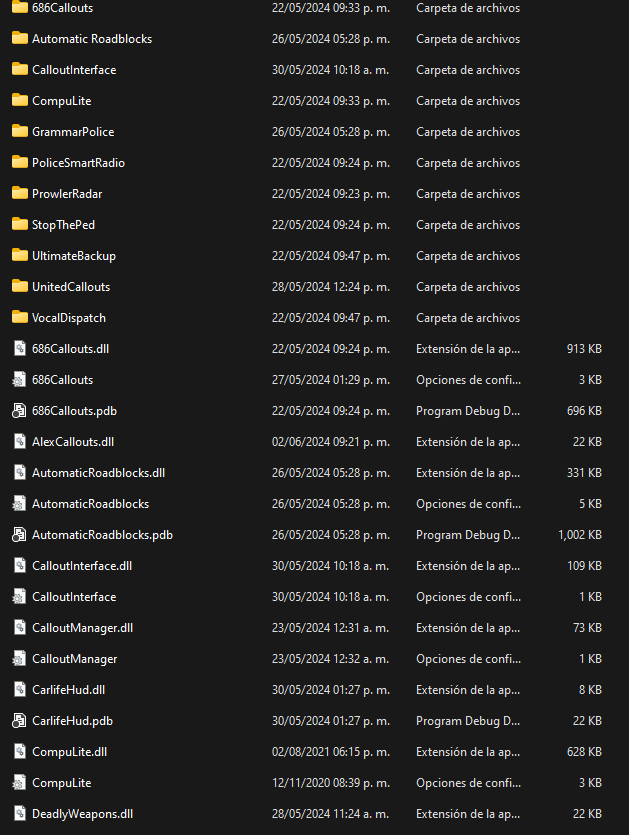Click the file name AutomaticRoadblocks.dll
This screenshot has width=629, height=835.
(x=99, y=472)
